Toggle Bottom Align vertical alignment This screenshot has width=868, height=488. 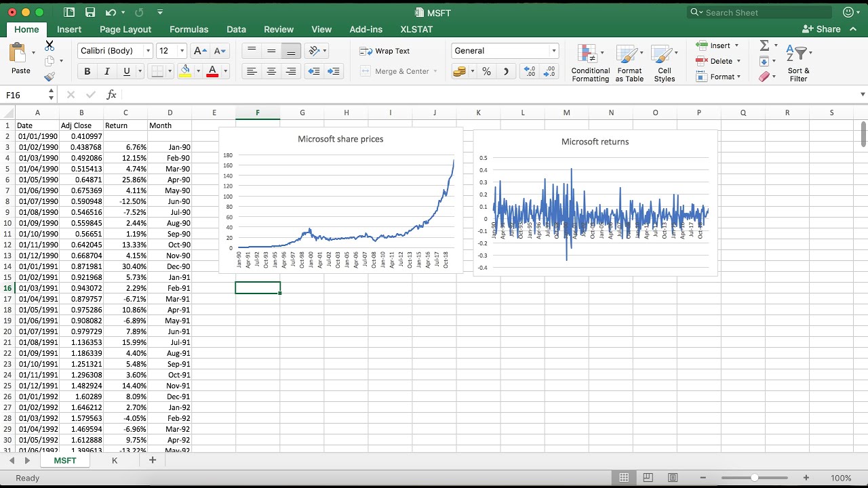pos(291,51)
